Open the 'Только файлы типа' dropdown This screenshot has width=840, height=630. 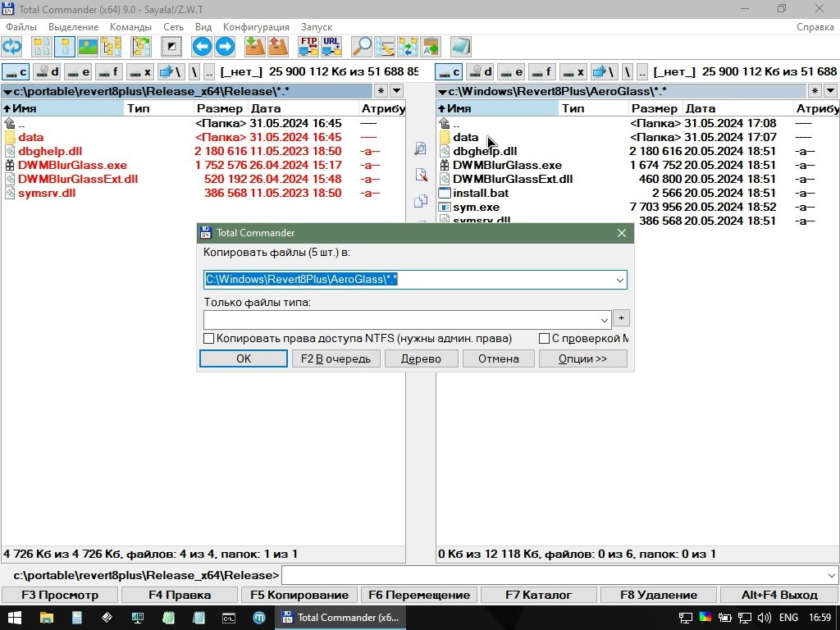(605, 320)
